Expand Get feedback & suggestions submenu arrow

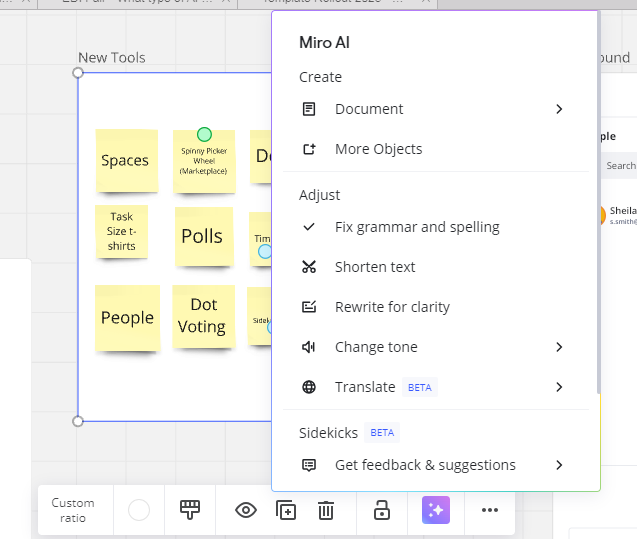pyautogui.click(x=559, y=465)
